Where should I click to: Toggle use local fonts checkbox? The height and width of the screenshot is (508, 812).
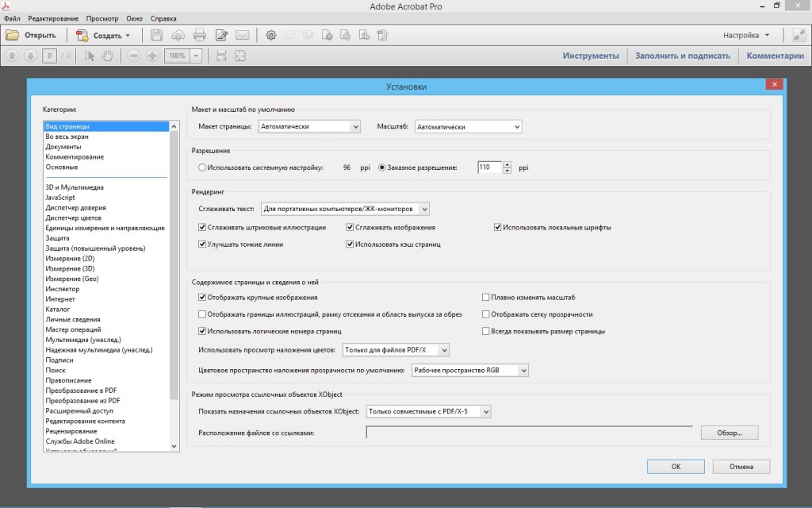coord(498,227)
